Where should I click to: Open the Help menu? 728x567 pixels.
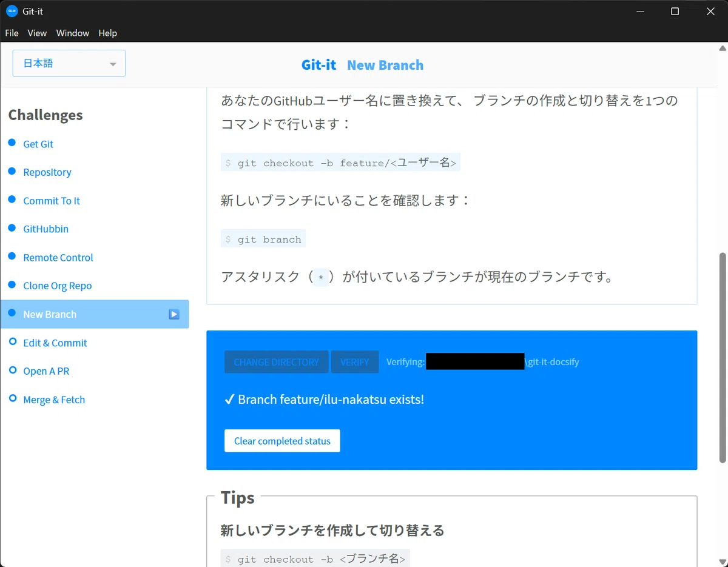click(107, 33)
